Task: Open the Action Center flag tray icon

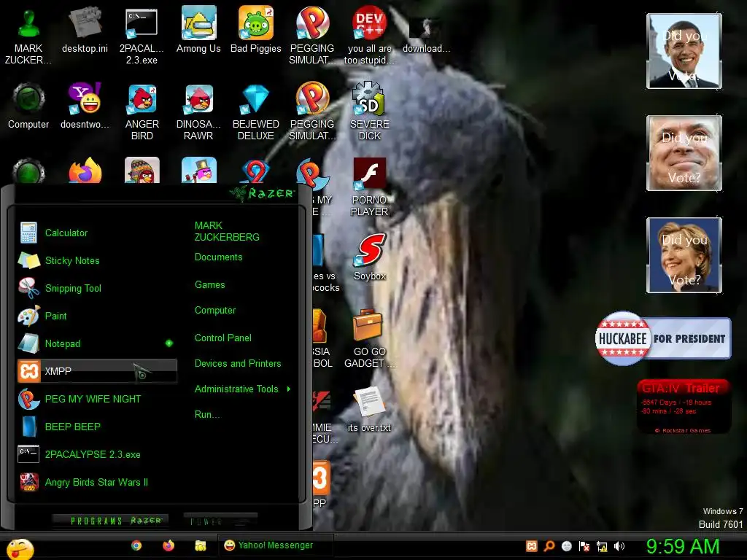Action: tap(584, 546)
